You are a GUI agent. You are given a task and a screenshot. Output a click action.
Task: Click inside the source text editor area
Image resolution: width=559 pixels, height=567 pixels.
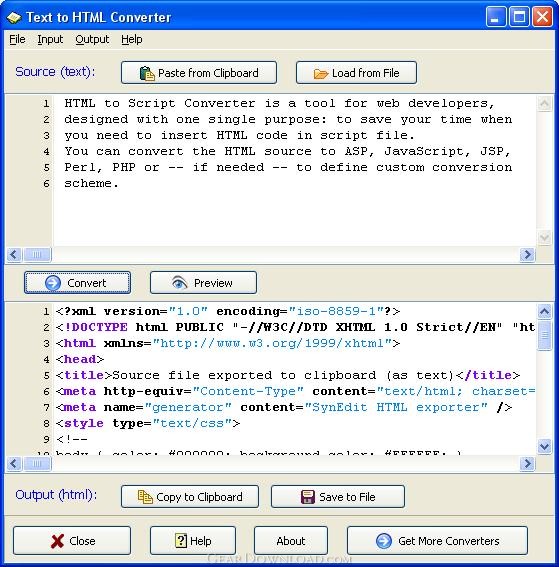tap(294, 171)
